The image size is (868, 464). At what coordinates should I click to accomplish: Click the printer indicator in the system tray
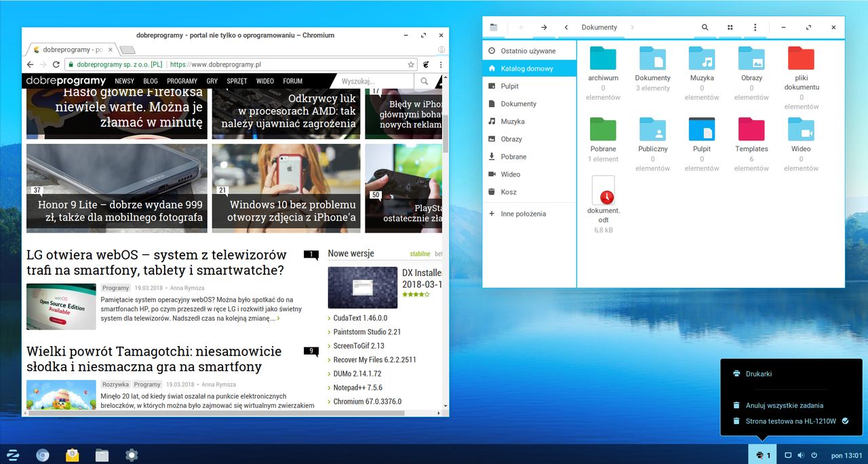click(x=763, y=455)
